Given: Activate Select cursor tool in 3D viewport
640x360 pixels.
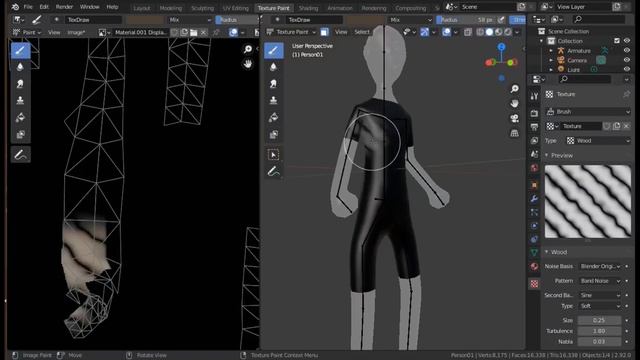Looking at the screenshot, I should pyautogui.click(x=273, y=155).
